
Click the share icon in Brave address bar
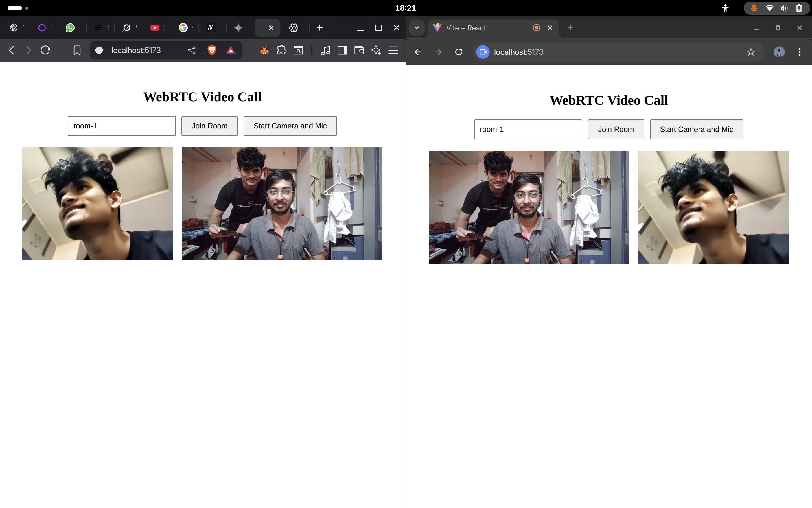click(191, 51)
